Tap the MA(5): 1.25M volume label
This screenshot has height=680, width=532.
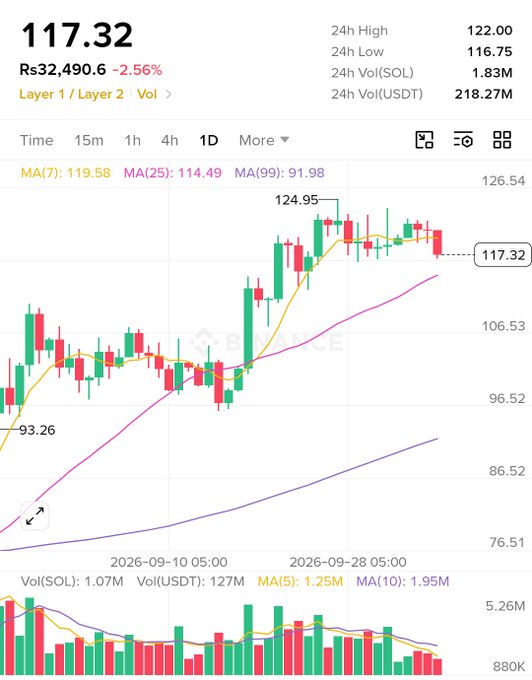(300, 581)
